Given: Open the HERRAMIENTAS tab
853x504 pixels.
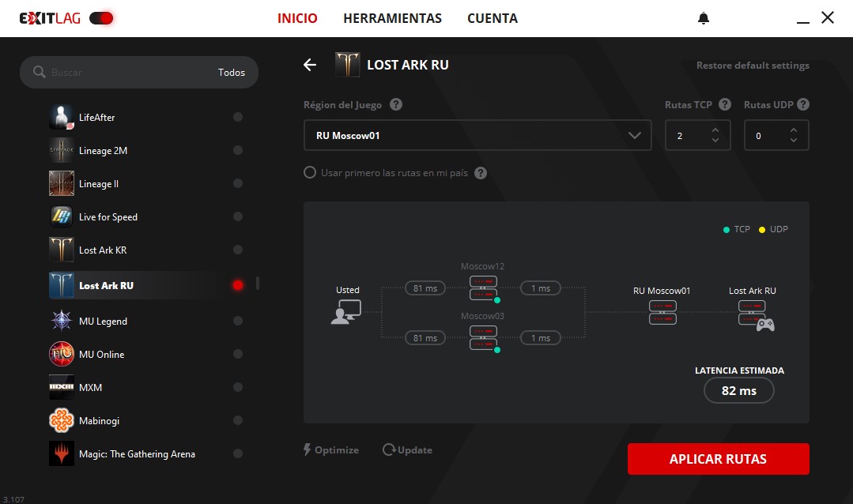Looking at the screenshot, I should tap(392, 18).
